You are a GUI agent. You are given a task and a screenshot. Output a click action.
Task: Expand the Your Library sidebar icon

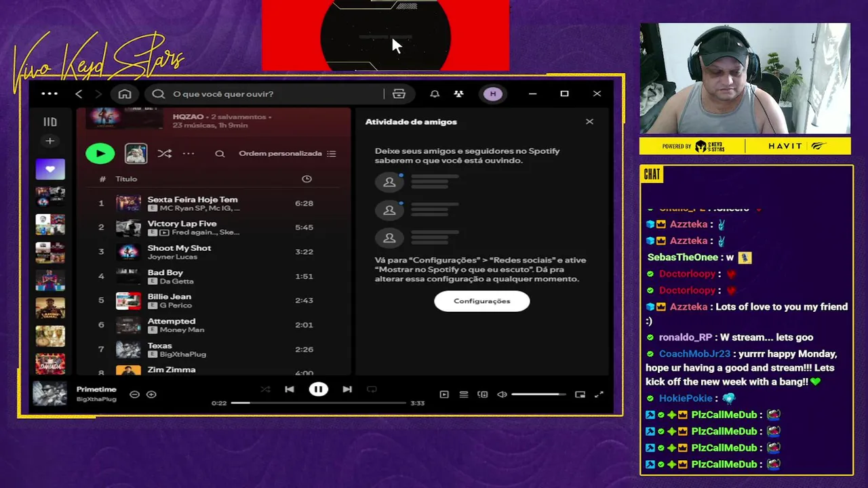[50, 122]
